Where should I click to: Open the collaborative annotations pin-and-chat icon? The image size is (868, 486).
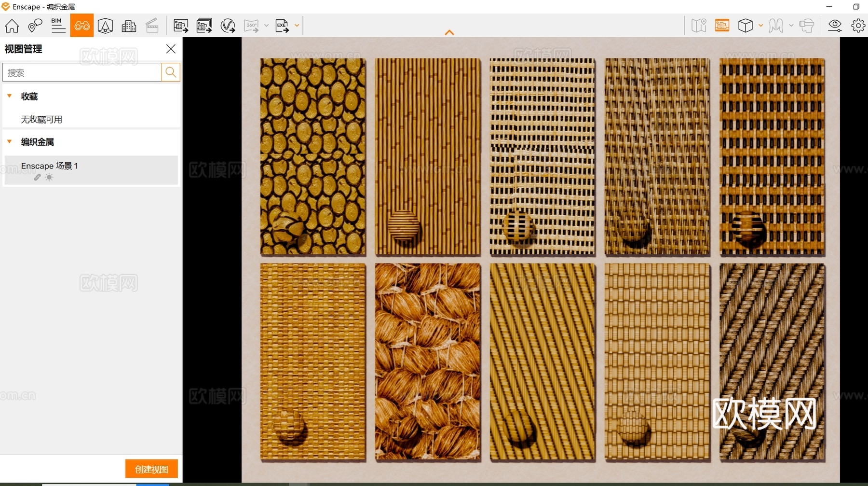point(35,26)
